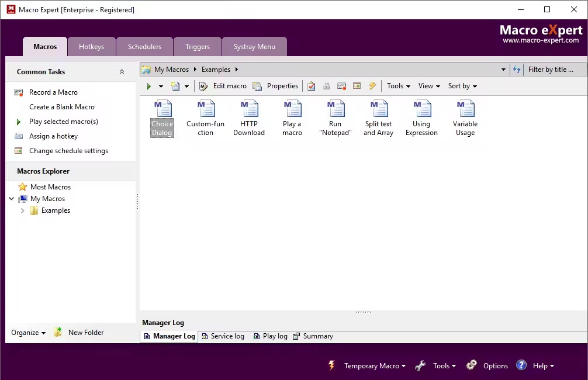Screen dimensions: 588x380
Task: Open the Temporary Macro dropdown
Action: (x=375, y=366)
